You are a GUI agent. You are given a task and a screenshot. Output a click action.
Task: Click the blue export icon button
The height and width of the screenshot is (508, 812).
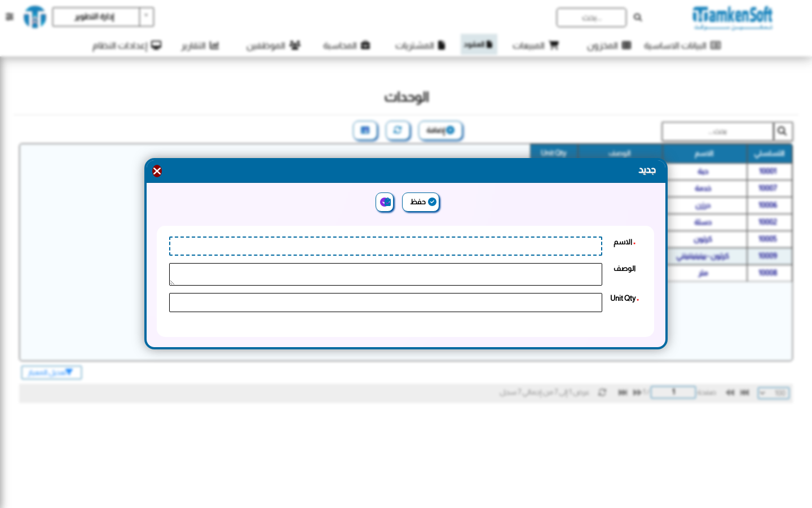tap(365, 130)
